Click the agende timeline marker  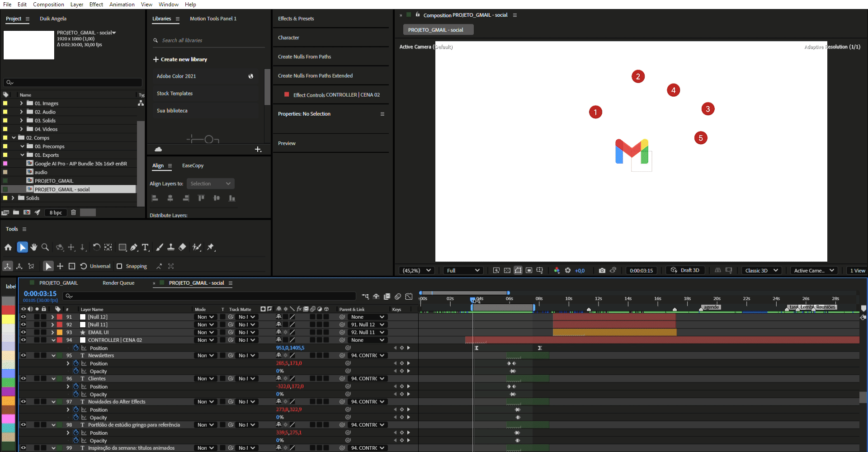point(711,307)
